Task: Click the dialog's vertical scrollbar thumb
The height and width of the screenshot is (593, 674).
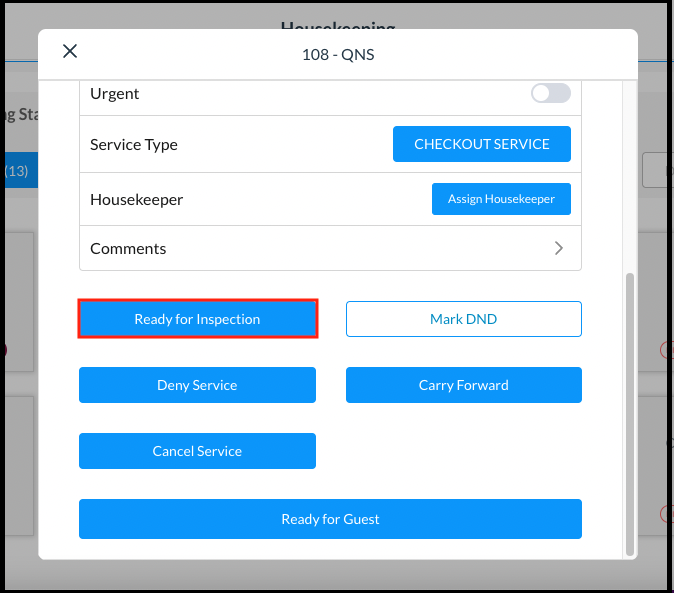Action: tap(629, 410)
